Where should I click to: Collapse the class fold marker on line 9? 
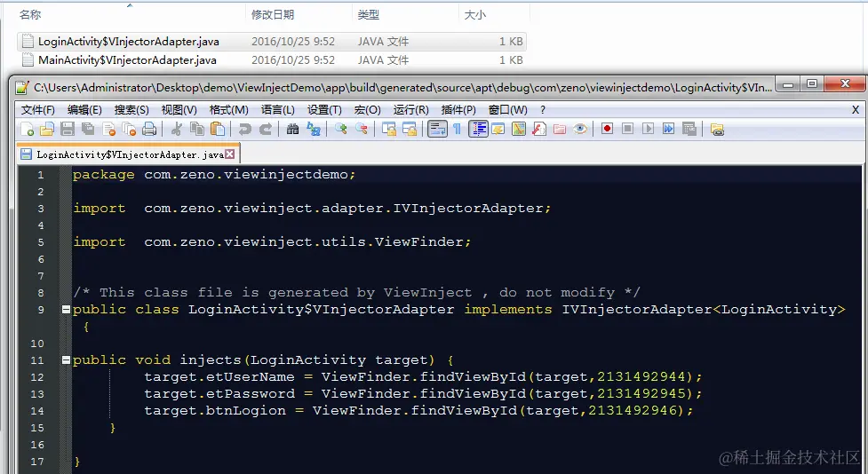point(66,310)
